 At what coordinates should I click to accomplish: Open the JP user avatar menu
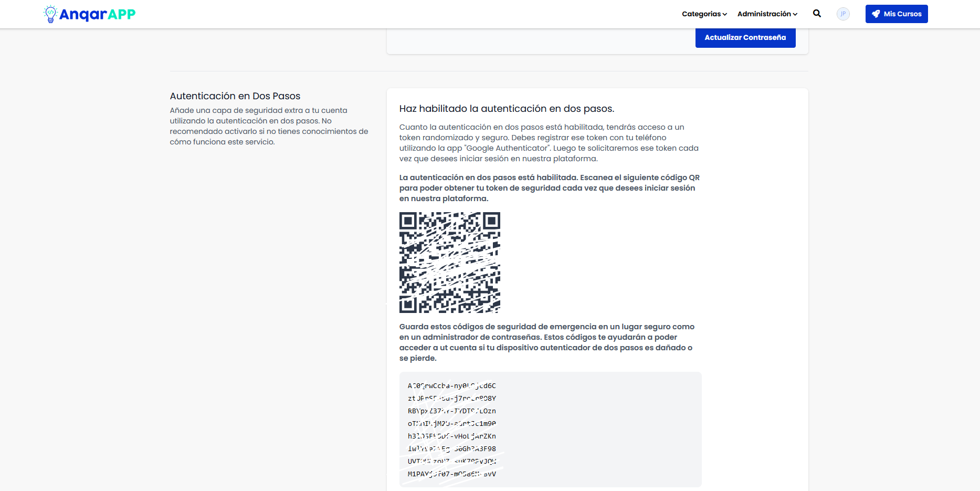(x=843, y=14)
